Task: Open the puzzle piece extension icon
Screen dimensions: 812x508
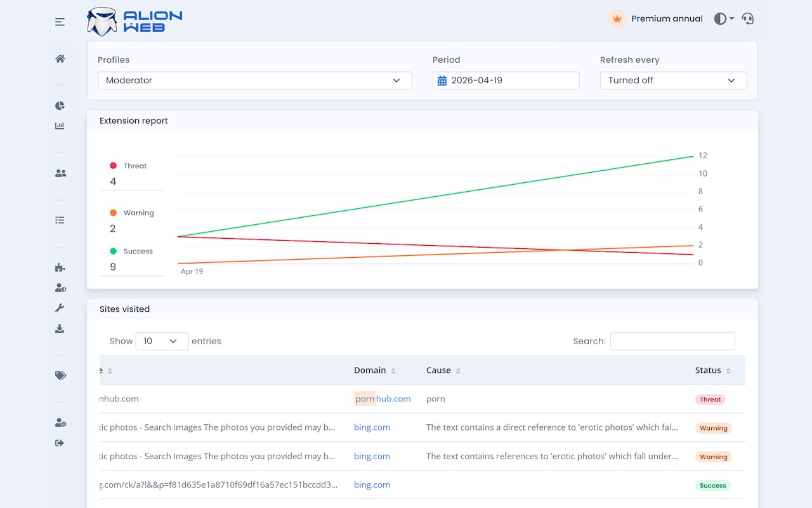Action: pos(60,267)
